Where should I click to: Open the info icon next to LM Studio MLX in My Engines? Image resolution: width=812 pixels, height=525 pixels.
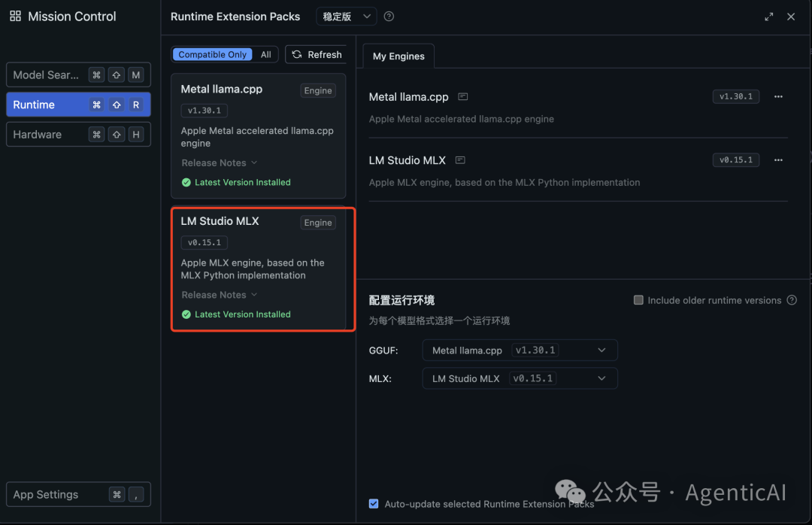click(460, 160)
